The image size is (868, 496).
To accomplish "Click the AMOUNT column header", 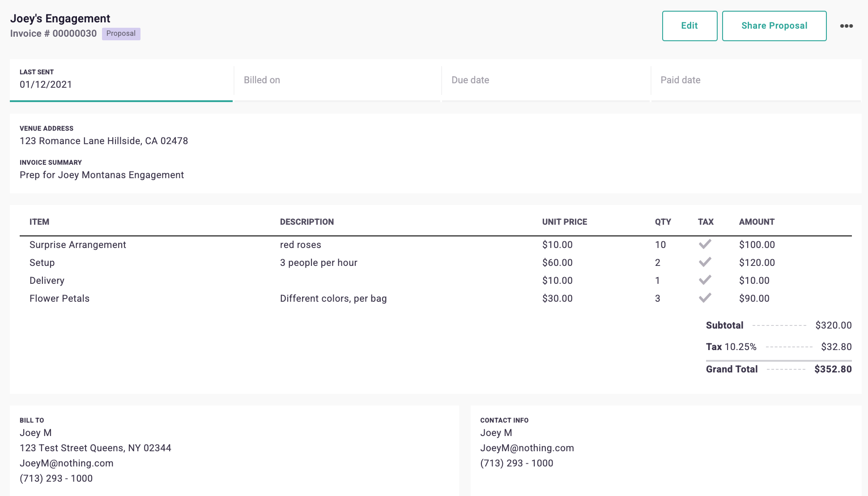I will [757, 222].
